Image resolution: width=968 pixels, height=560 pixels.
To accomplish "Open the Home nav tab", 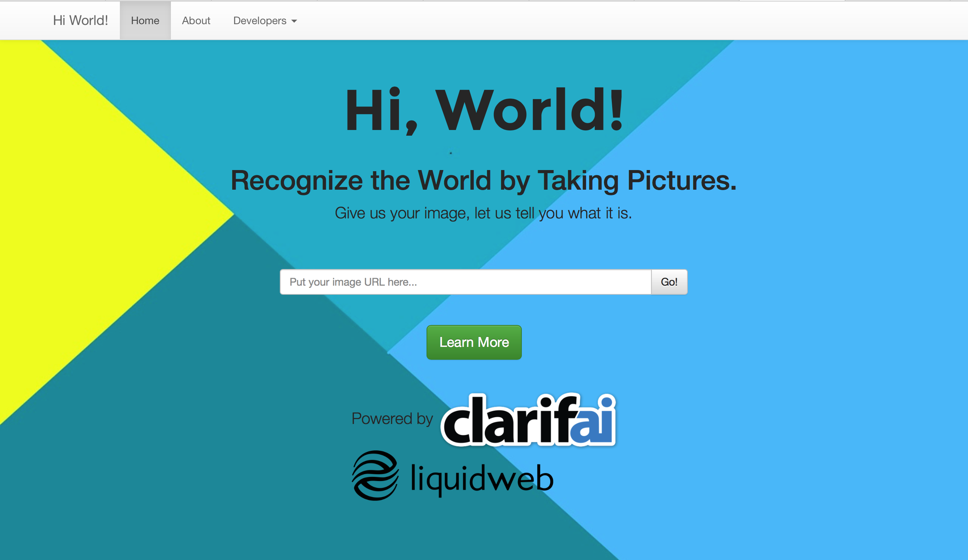I will click(145, 20).
